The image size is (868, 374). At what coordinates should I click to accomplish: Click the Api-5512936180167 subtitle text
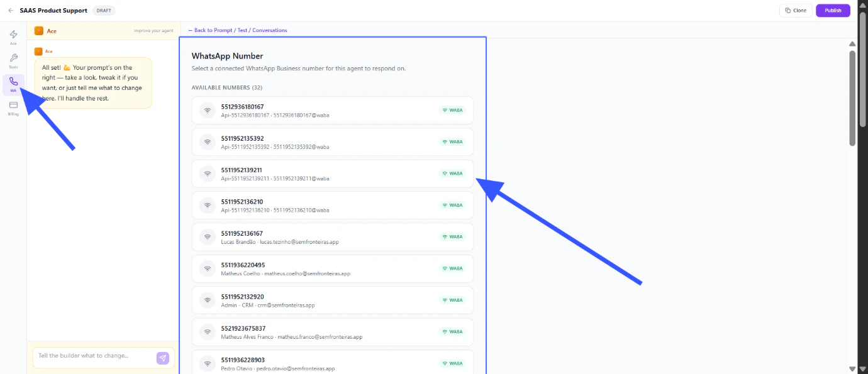(245, 116)
